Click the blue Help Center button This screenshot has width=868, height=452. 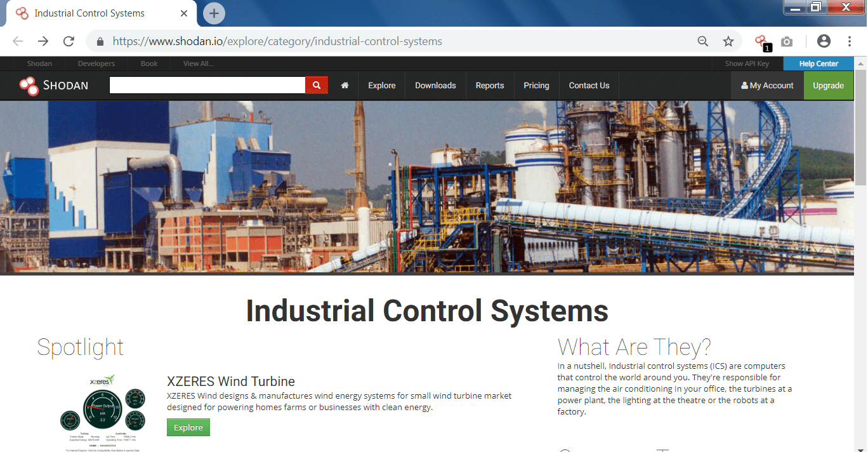(819, 63)
